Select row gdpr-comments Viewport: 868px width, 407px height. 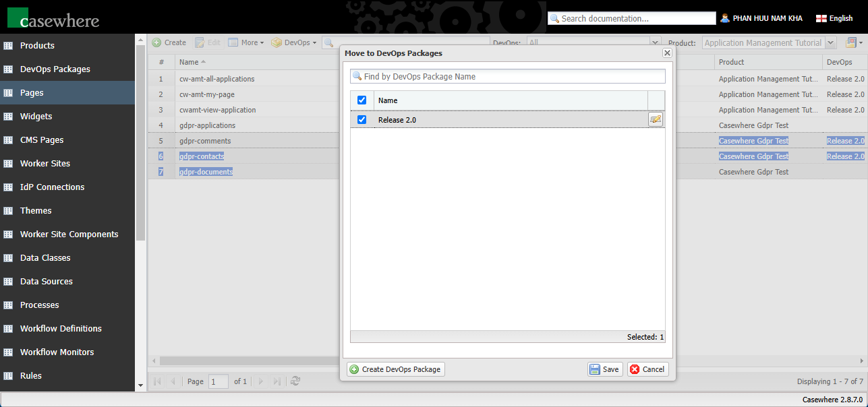[205, 141]
